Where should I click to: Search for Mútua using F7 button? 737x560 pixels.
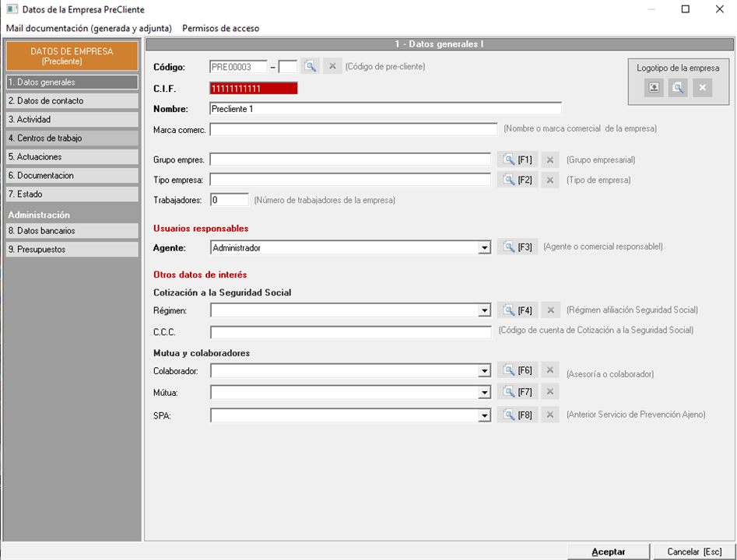click(x=518, y=392)
